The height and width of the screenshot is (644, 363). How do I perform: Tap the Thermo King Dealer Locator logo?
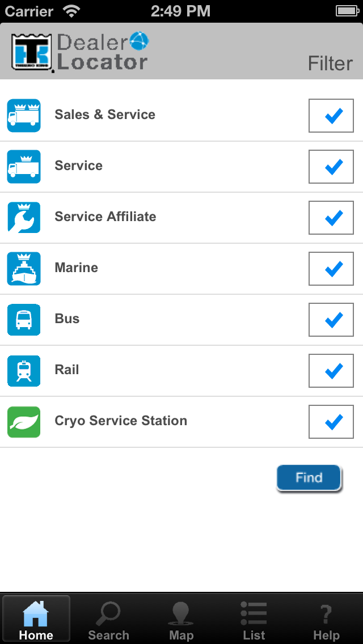79,53
